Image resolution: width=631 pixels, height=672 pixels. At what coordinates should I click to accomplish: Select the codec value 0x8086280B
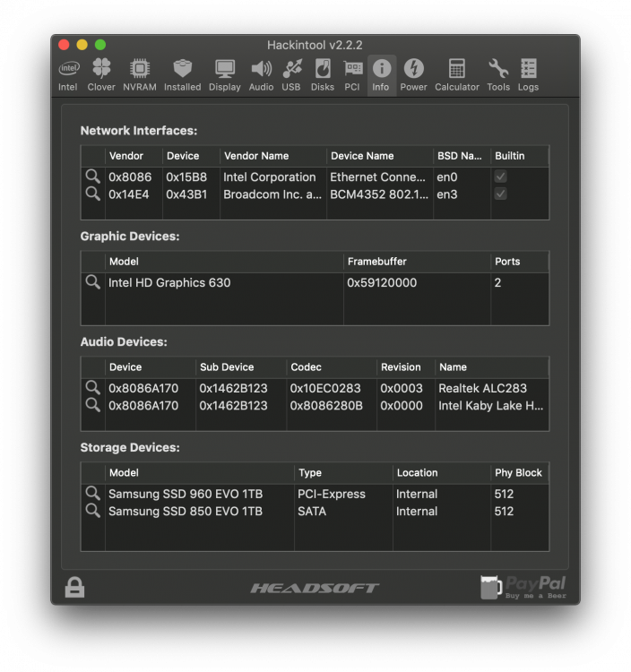[326, 405]
